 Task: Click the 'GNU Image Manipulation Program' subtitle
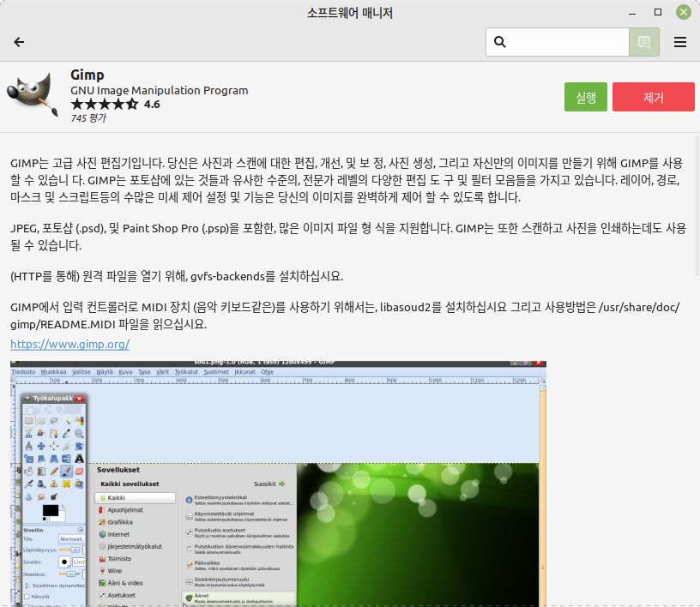160,90
